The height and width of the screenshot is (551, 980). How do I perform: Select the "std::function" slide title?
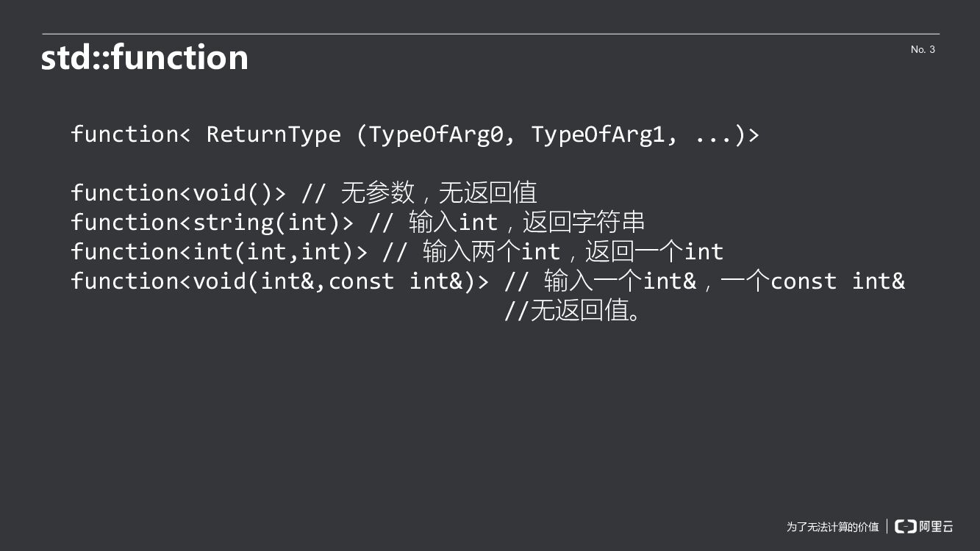point(145,57)
